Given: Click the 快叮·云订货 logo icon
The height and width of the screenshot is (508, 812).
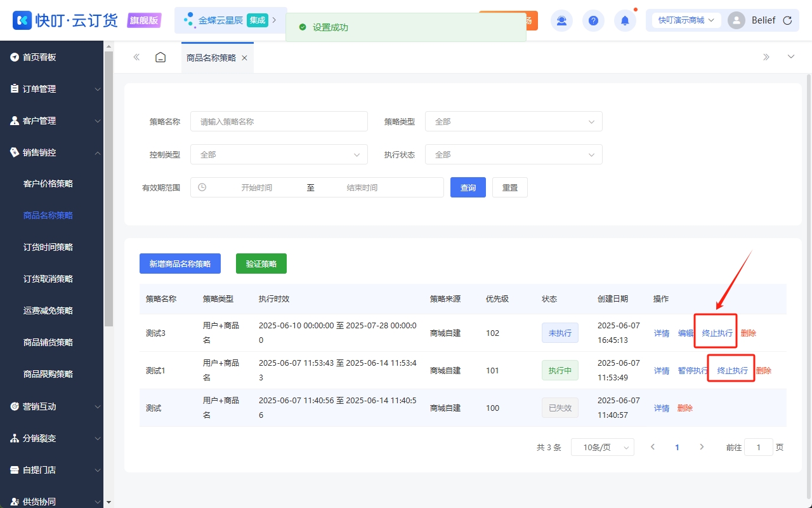Looking at the screenshot, I should (x=22, y=20).
